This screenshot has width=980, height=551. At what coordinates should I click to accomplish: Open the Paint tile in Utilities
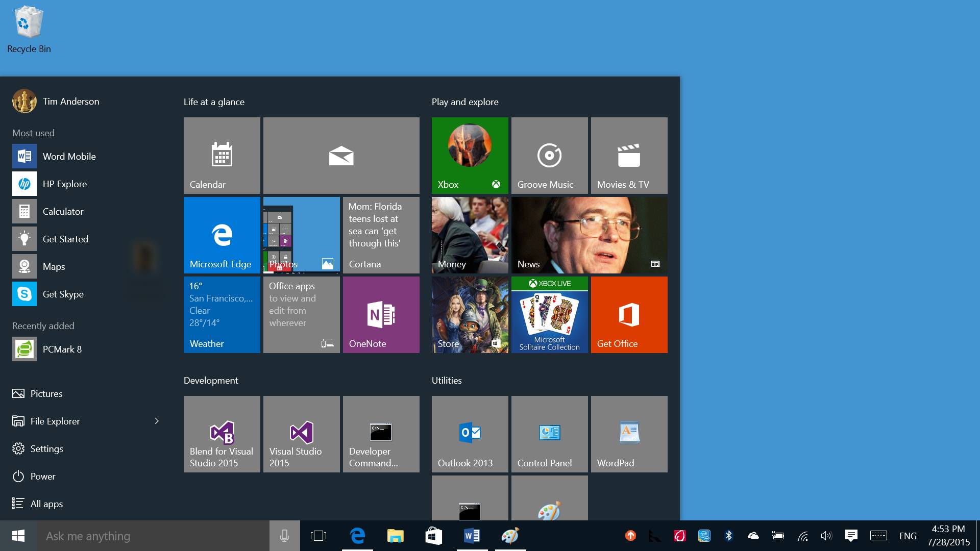coord(550,498)
